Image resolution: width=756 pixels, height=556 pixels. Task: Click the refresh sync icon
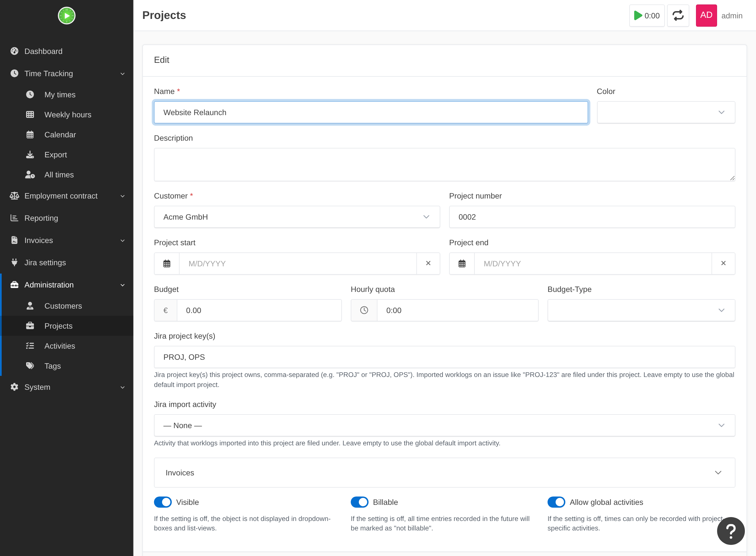click(x=678, y=16)
